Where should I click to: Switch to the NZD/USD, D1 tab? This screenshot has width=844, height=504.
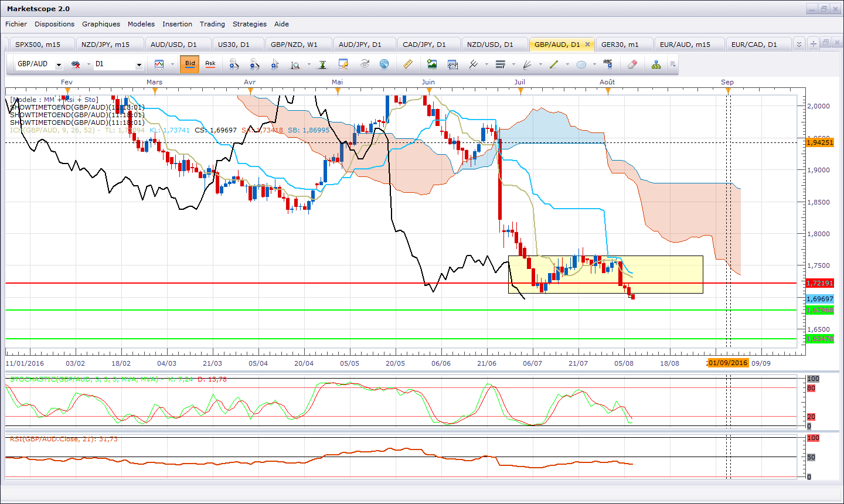pos(494,45)
